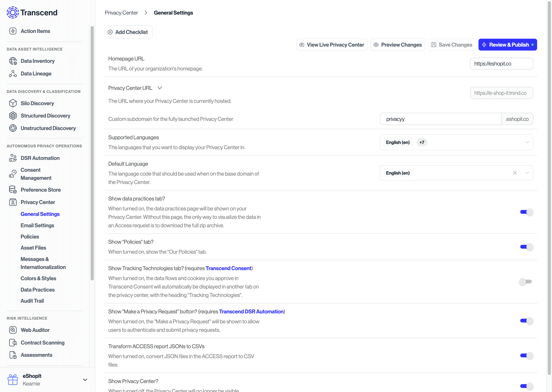Open the Supported Languages dropdown
This screenshot has height=392, width=552.
[x=527, y=142]
